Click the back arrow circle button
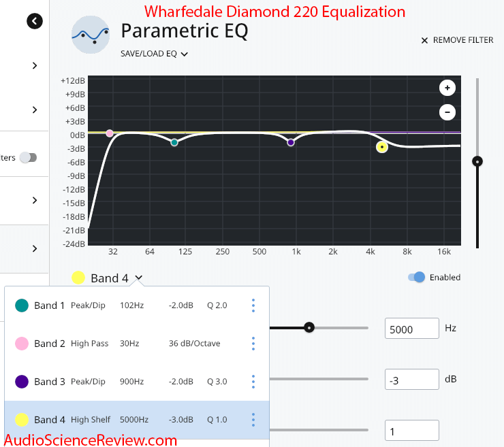 click(x=35, y=21)
